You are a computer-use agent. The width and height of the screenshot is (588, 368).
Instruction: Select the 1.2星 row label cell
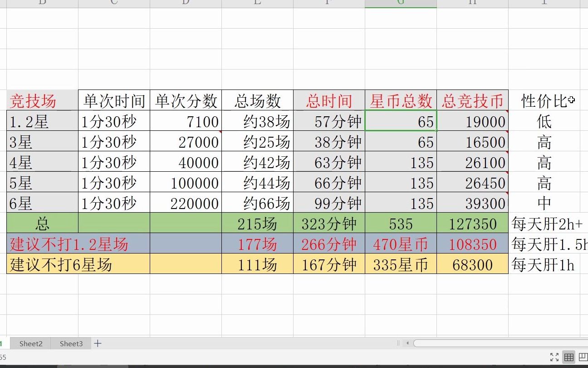(42, 121)
